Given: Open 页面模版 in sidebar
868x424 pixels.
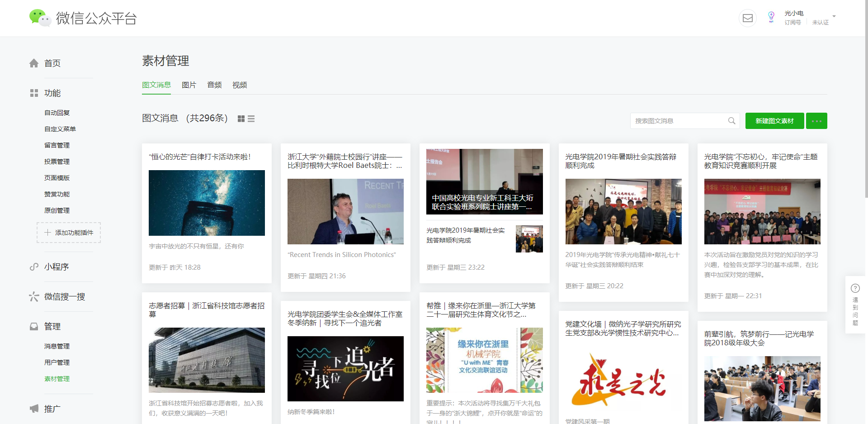Looking at the screenshot, I should click(x=57, y=178).
